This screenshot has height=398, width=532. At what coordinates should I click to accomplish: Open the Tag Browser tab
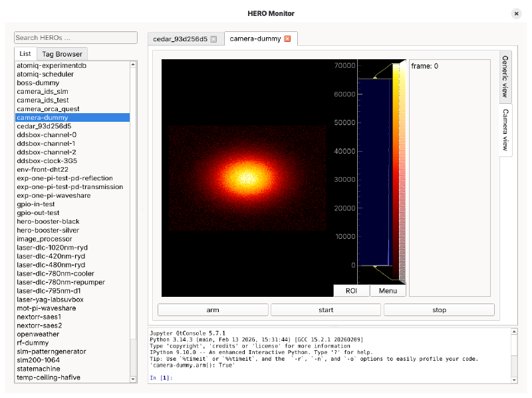[x=64, y=54]
